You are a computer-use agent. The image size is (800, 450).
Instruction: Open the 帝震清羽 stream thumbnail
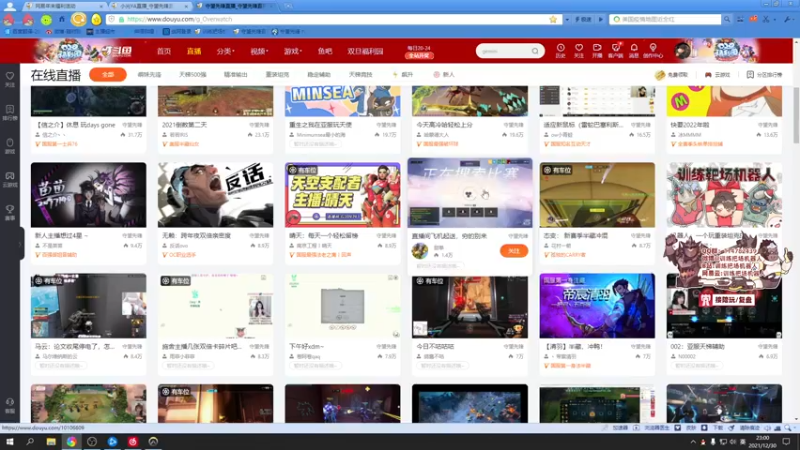click(x=597, y=306)
